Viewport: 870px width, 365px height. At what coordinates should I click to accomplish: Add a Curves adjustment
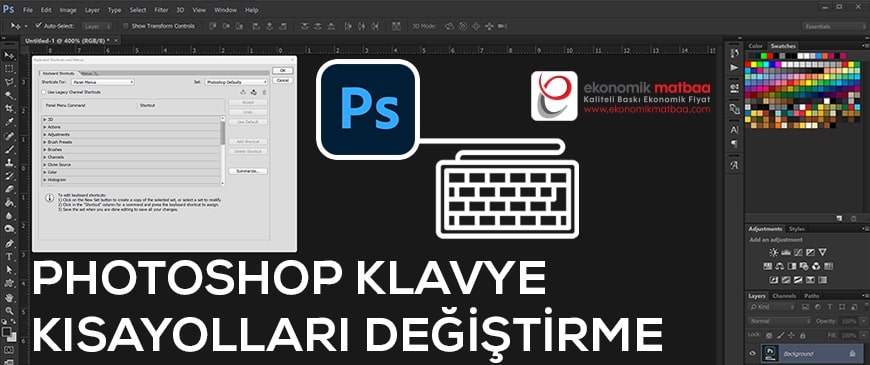798,252
